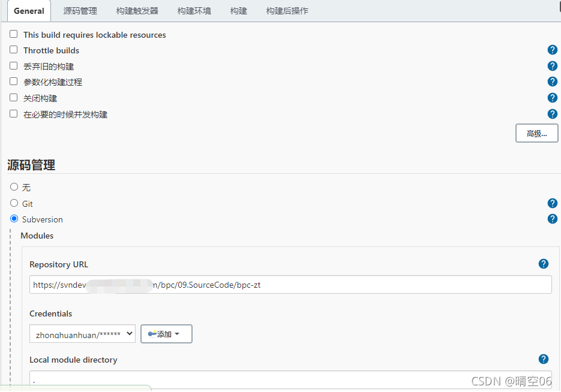Viewport: 561px width, 392px height.
Task: Tick the 参数化构建过程 checkbox
Action: pos(14,82)
